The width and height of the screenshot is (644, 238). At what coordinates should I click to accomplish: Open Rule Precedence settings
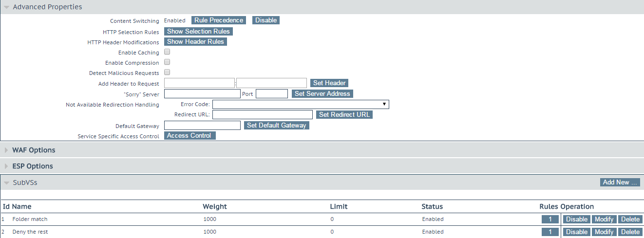(x=219, y=20)
